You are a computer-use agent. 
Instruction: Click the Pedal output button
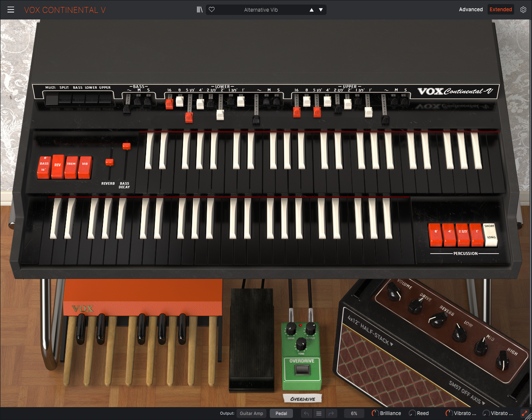pos(281,413)
